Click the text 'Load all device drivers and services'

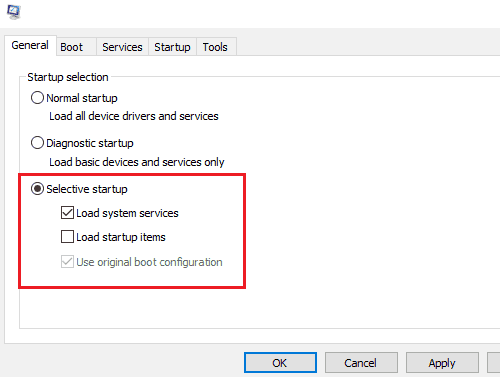click(134, 116)
